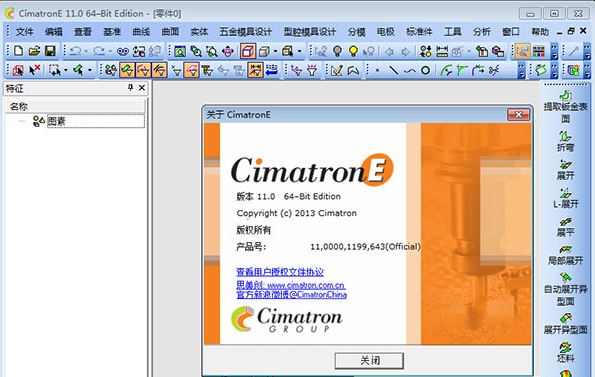Close the 关于 CimatronE dialog
This screenshot has height=377, width=595.
coord(518,114)
